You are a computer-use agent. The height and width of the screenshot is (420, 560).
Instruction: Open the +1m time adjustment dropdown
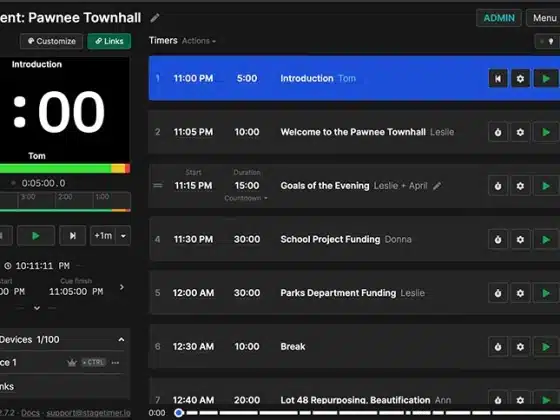pos(123,236)
